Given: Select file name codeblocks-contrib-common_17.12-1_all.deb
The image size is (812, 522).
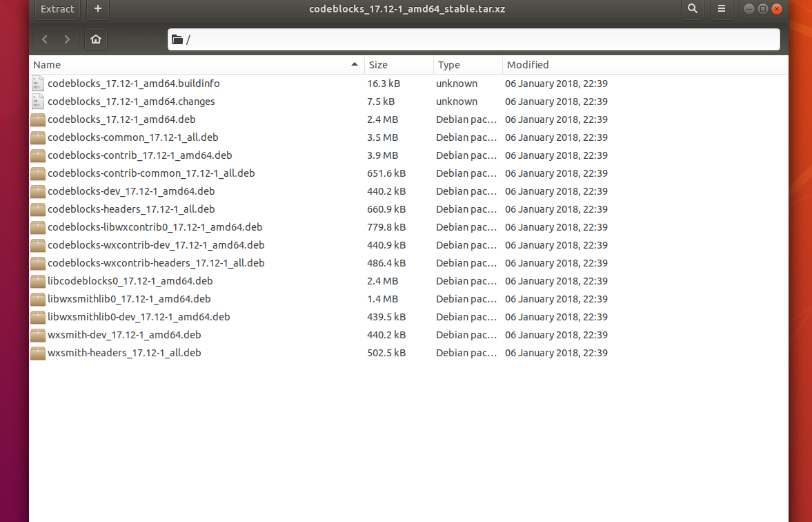Looking at the screenshot, I should click(151, 173).
